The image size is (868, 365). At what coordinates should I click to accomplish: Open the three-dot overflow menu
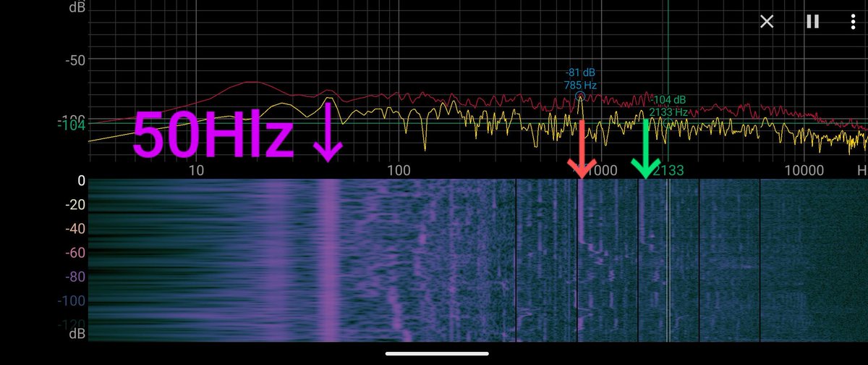pyautogui.click(x=854, y=22)
